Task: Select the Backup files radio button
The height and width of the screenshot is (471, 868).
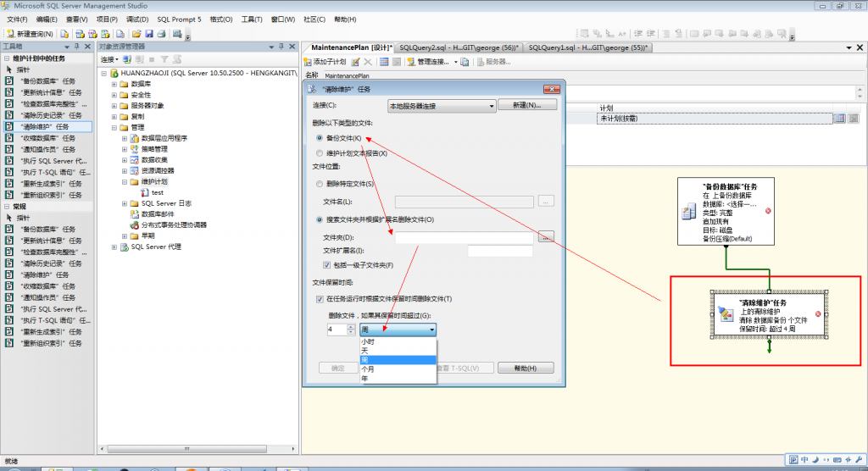Action: pos(320,138)
